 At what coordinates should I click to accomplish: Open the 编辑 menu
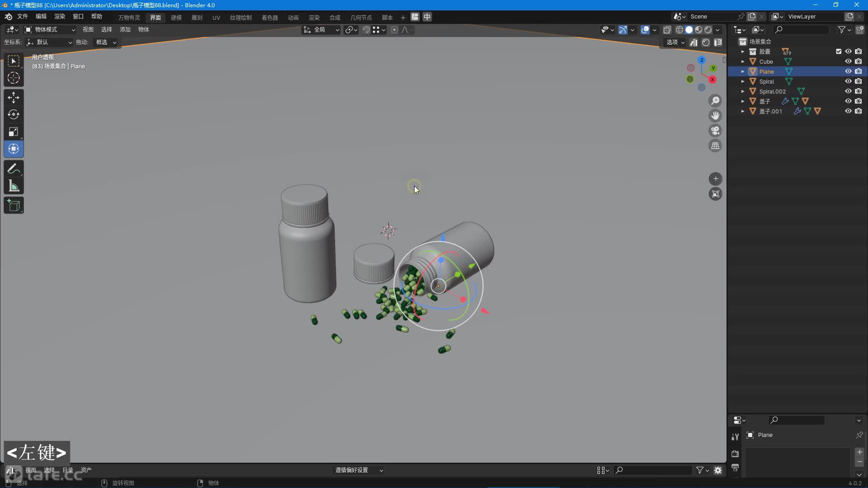(x=41, y=17)
